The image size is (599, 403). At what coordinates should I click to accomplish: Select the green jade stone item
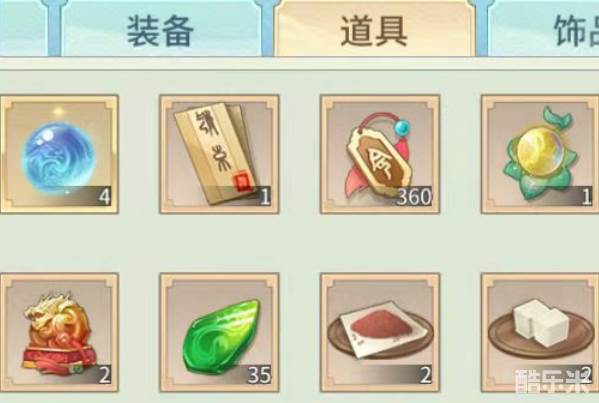(219, 332)
